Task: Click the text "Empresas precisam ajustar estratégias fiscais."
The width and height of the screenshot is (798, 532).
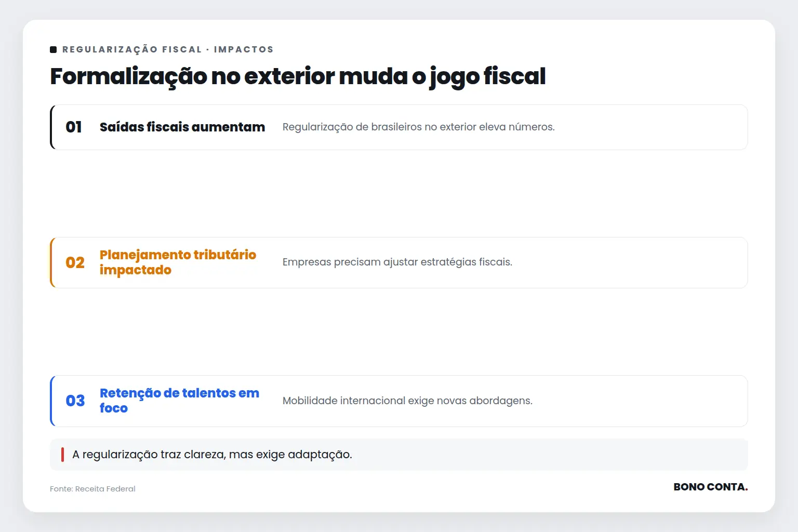Action: coord(397,262)
